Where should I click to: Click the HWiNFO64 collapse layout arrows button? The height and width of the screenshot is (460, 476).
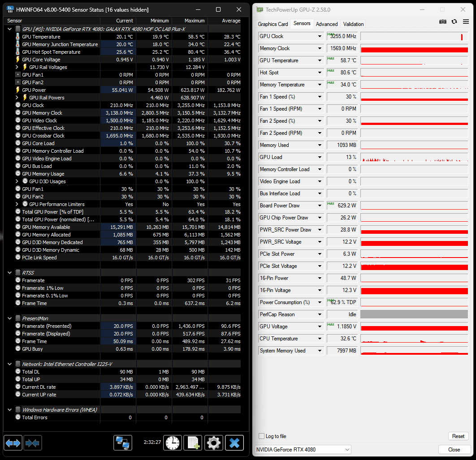pyautogui.click(x=32, y=443)
